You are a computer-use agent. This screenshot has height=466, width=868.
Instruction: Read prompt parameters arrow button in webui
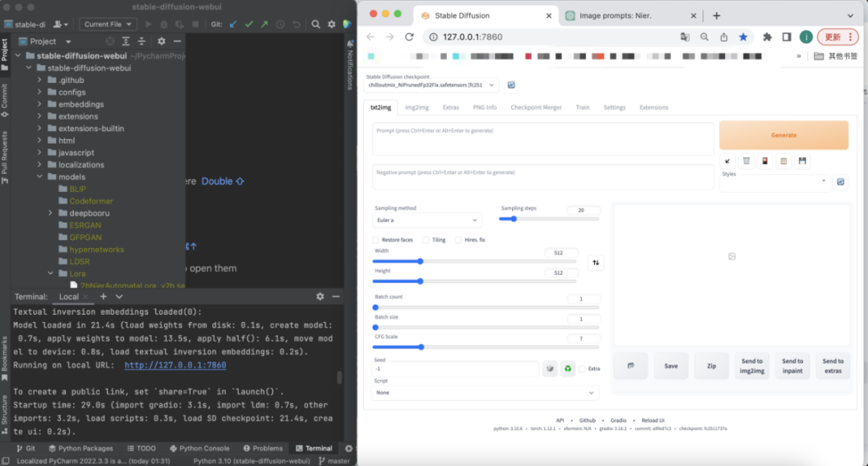727,161
